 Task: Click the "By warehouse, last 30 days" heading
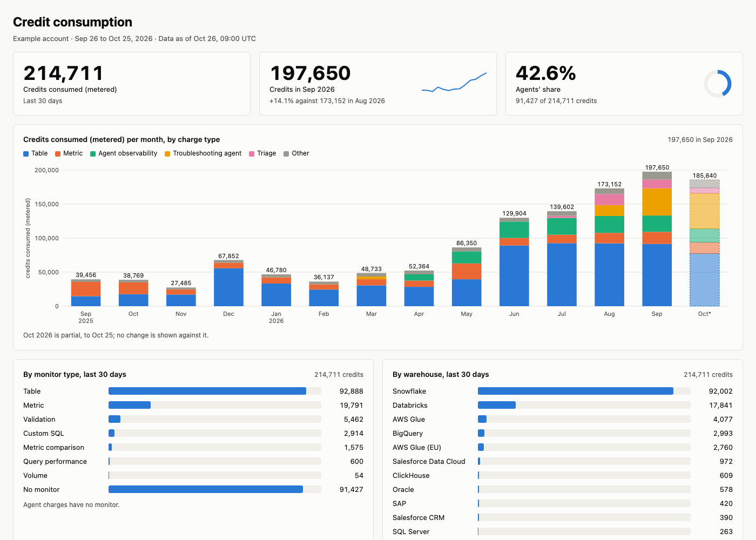441,375
